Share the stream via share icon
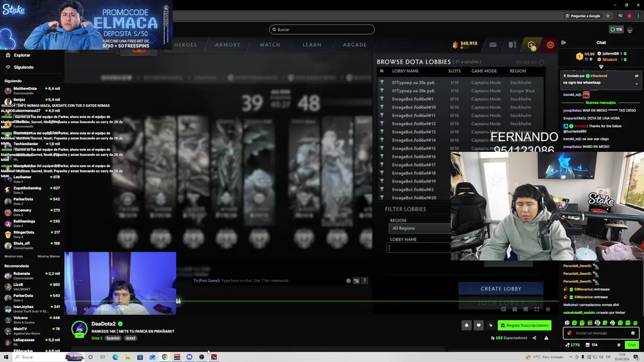The height and width of the screenshot is (362, 644). click(534, 338)
